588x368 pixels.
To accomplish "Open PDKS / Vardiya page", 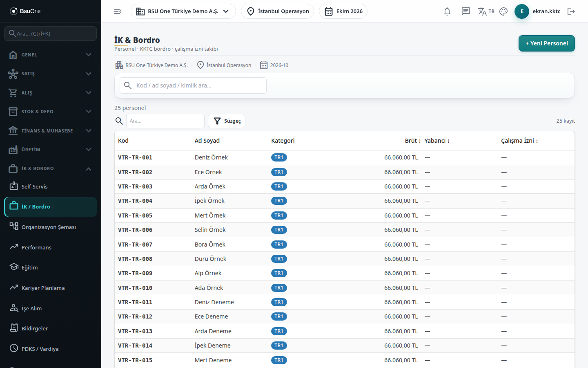I will [x=51, y=349].
